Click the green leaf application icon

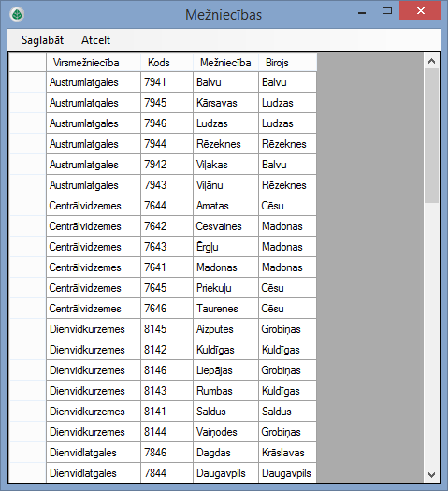point(17,14)
